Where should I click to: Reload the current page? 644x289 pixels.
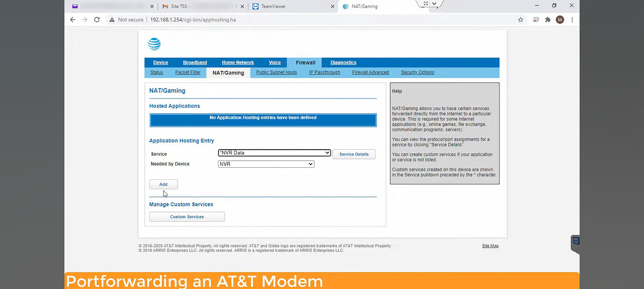point(97,20)
